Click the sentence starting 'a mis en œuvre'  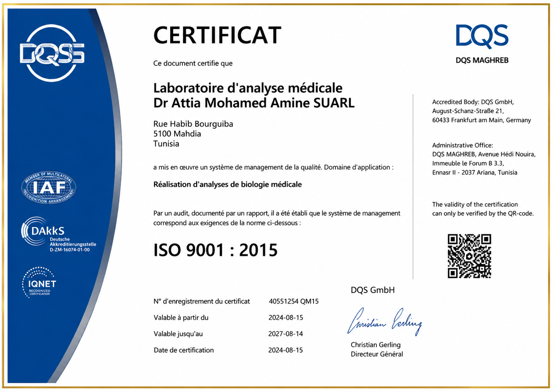click(273, 168)
